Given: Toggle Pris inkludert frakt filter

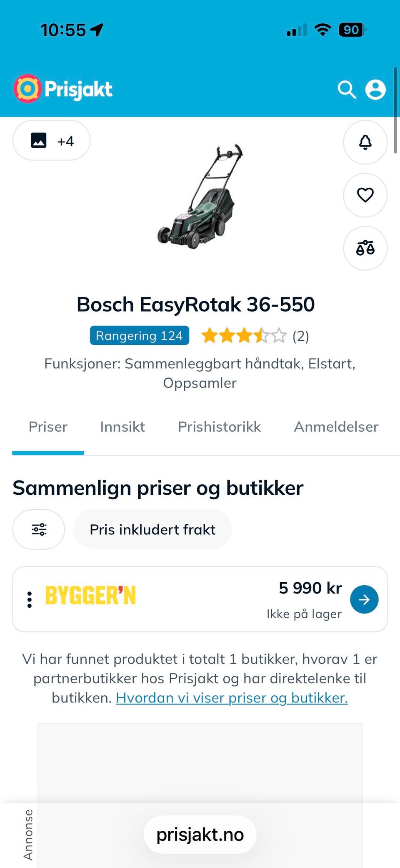Looking at the screenshot, I should point(152,529).
